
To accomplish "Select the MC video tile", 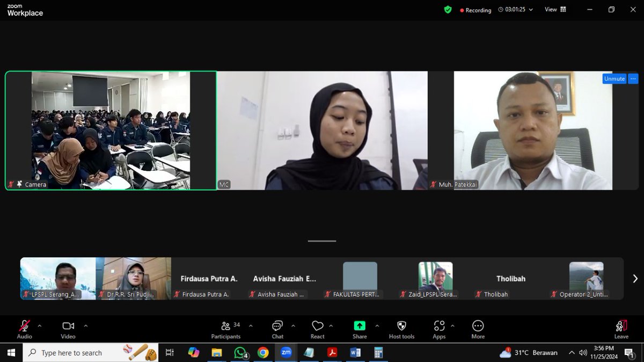I will click(x=322, y=131).
